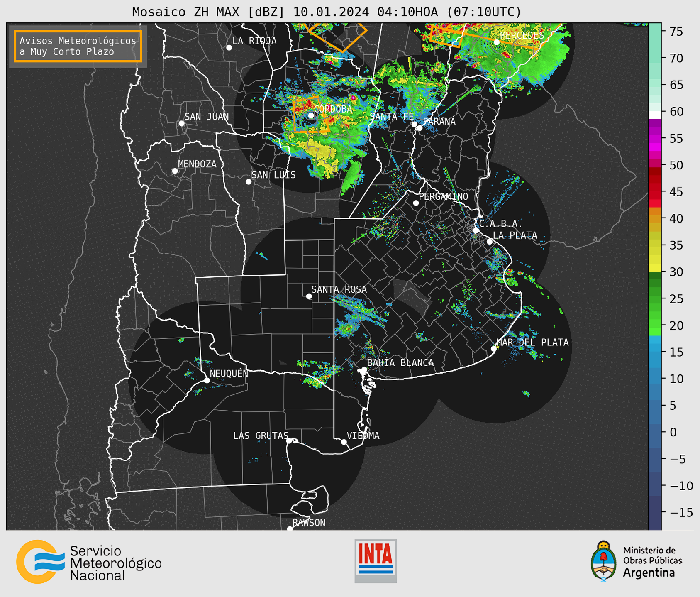The height and width of the screenshot is (597, 700).
Task: Click the MAR DEL PLATA label text
Action: 532,342
